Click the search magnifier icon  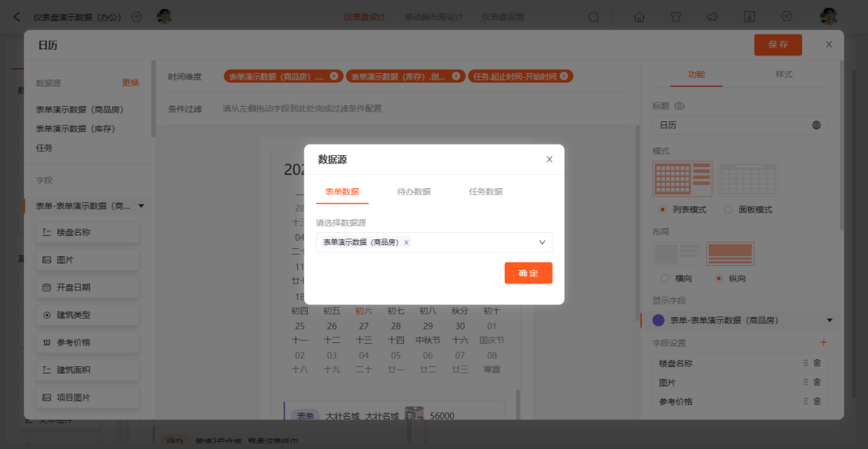tap(593, 17)
